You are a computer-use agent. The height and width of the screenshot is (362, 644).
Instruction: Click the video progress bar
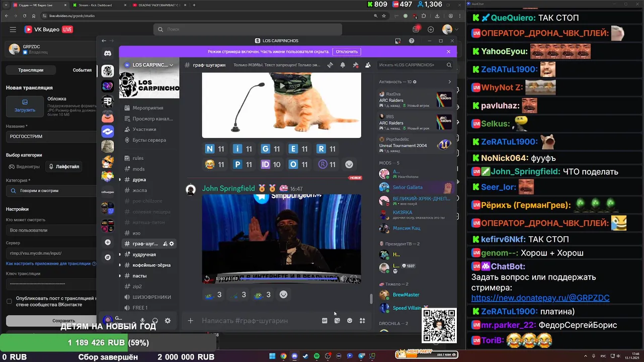click(x=289, y=278)
